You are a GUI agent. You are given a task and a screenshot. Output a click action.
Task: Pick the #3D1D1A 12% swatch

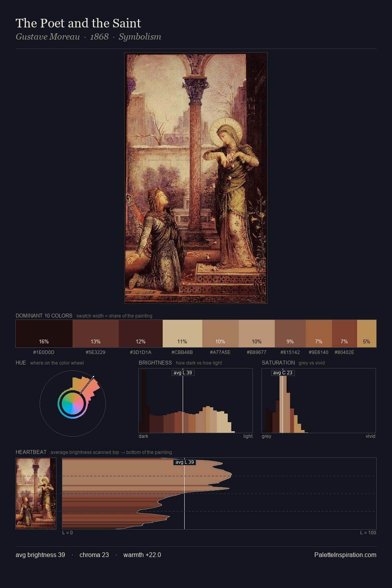pos(141,334)
